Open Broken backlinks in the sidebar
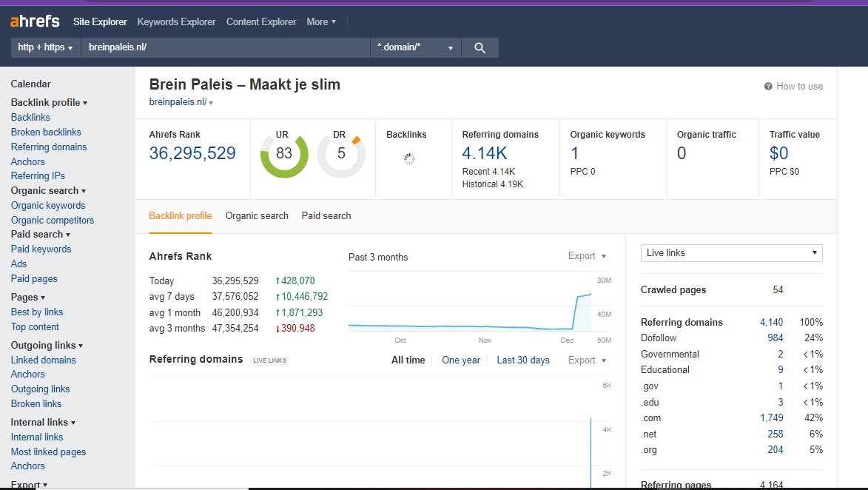This screenshot has width=868, height=490. coord(46,132)
